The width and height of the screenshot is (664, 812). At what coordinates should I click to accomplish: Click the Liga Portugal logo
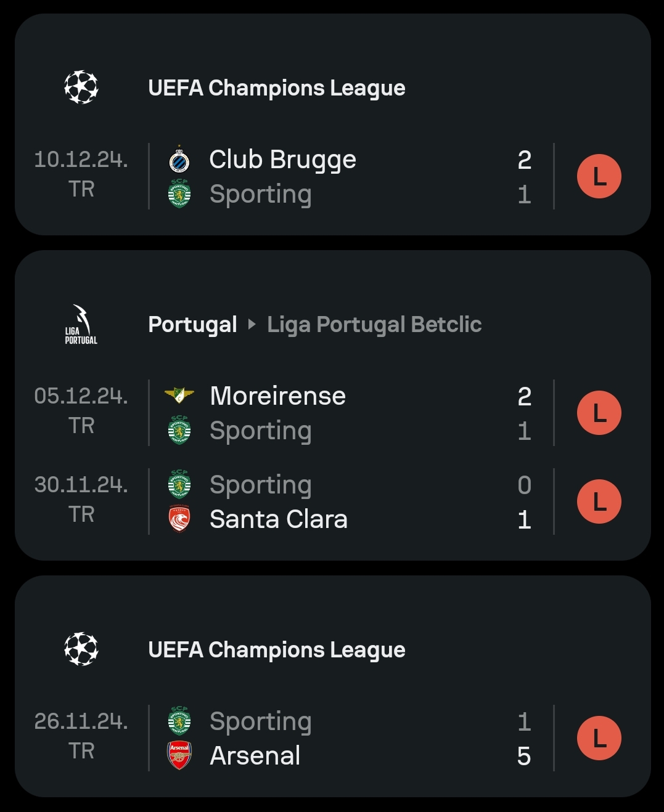pos(81,324)
